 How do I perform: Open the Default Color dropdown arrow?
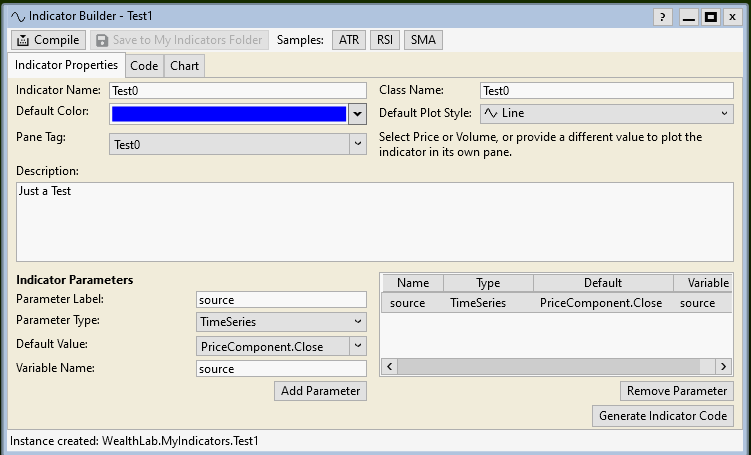(357, 114)
